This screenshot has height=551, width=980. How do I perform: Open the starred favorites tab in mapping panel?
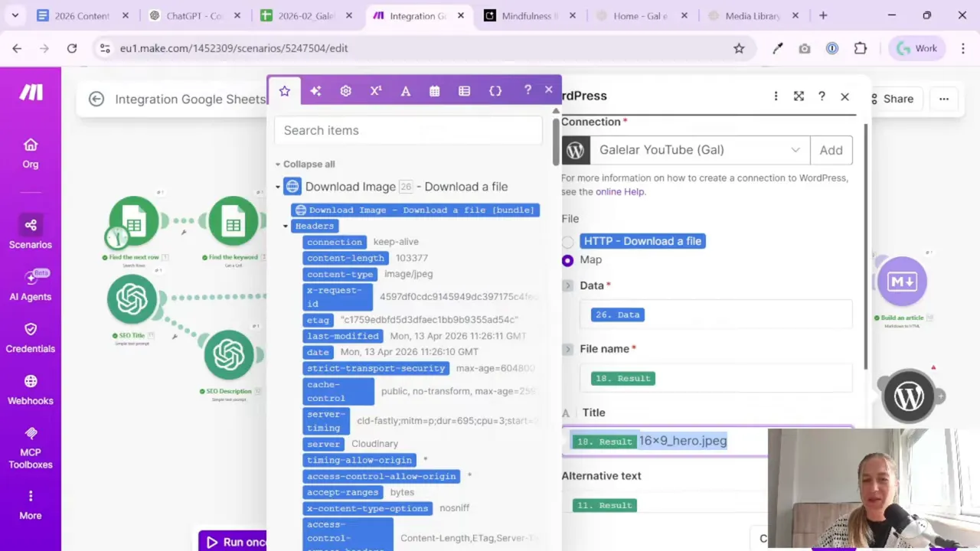284,90
